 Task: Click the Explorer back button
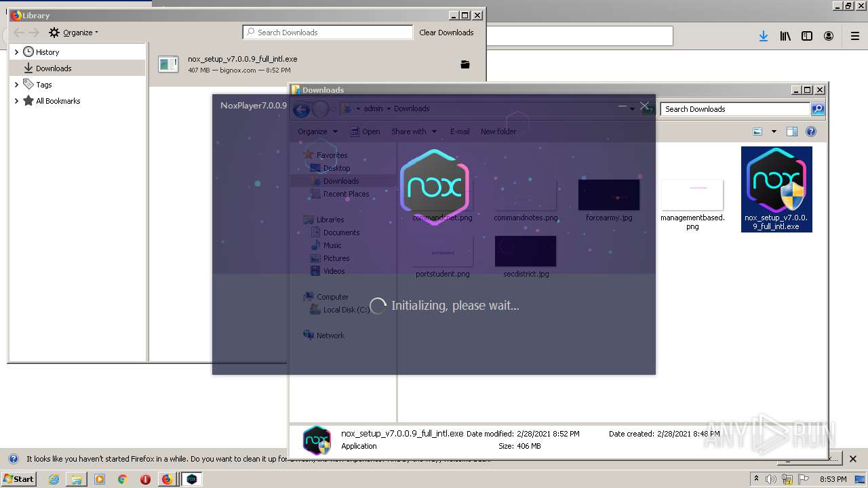[302, 109]
